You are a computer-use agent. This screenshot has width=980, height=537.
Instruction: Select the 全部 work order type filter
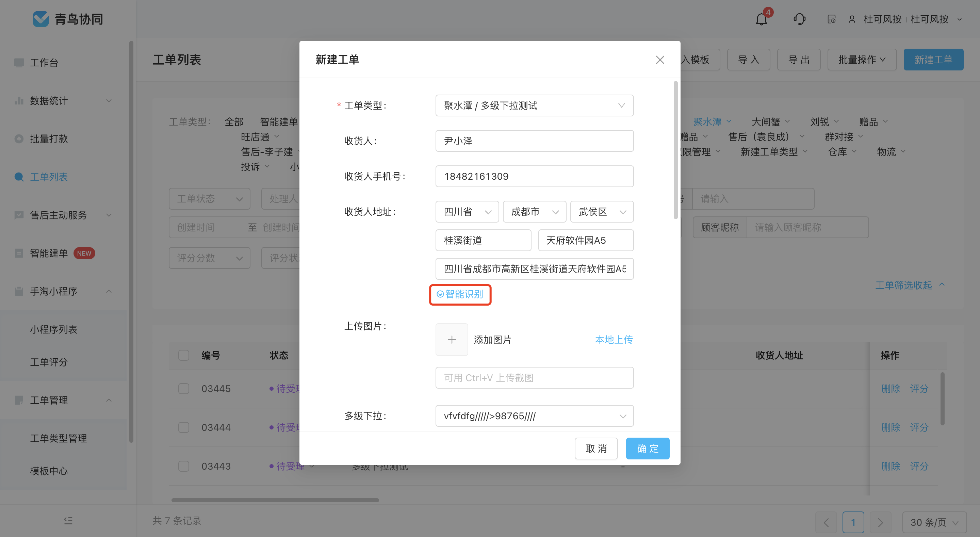click(x=233, y=122)
